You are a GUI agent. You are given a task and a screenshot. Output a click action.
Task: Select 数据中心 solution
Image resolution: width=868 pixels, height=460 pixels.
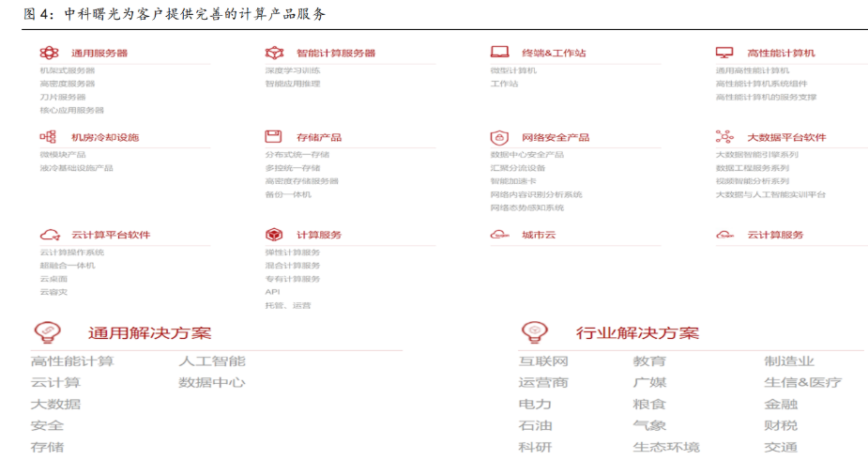pos(212,382)
